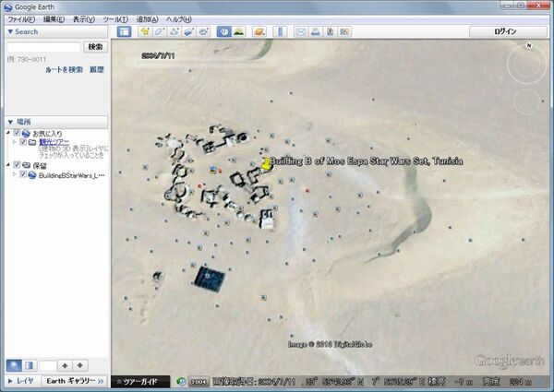
Task: Click the Google Earth globe icon beside お気に入り
Action: click(26, 134)
